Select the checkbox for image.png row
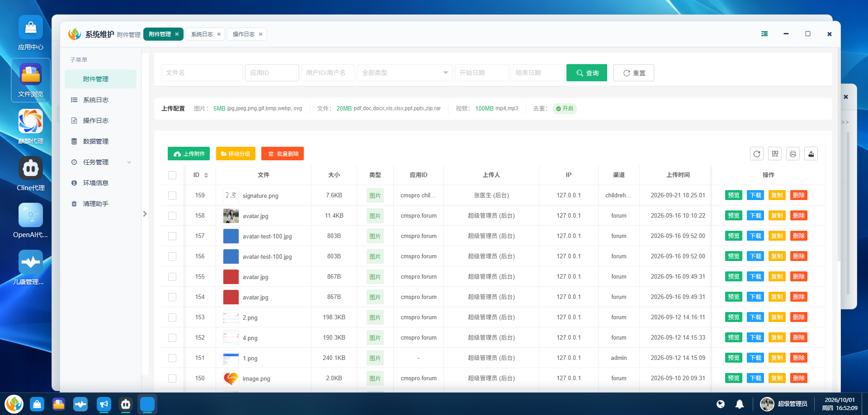868x415 pixels. [172, 378]
